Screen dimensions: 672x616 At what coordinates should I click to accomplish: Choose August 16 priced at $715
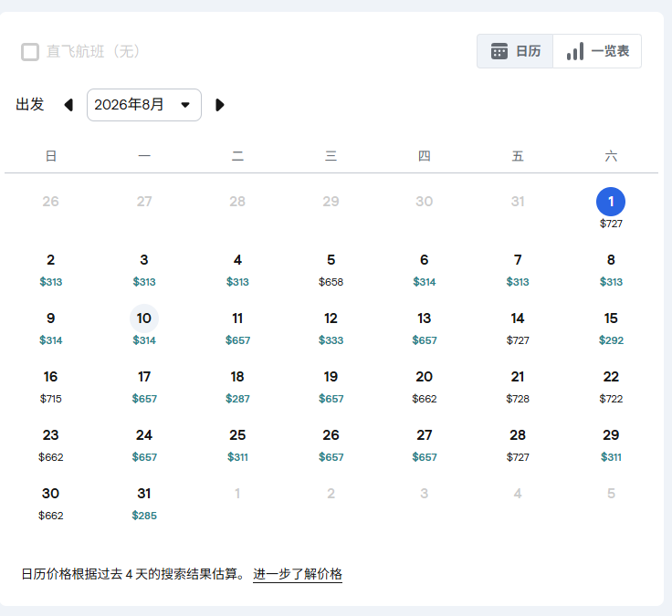click(x=51, y=385)
